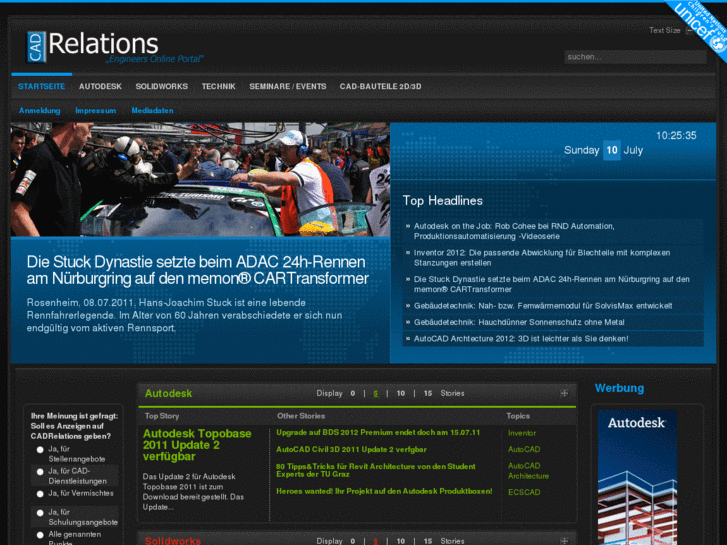
Task: Open the Heroes wanted Produktboxen story
Action: click(x=384, y=491)
